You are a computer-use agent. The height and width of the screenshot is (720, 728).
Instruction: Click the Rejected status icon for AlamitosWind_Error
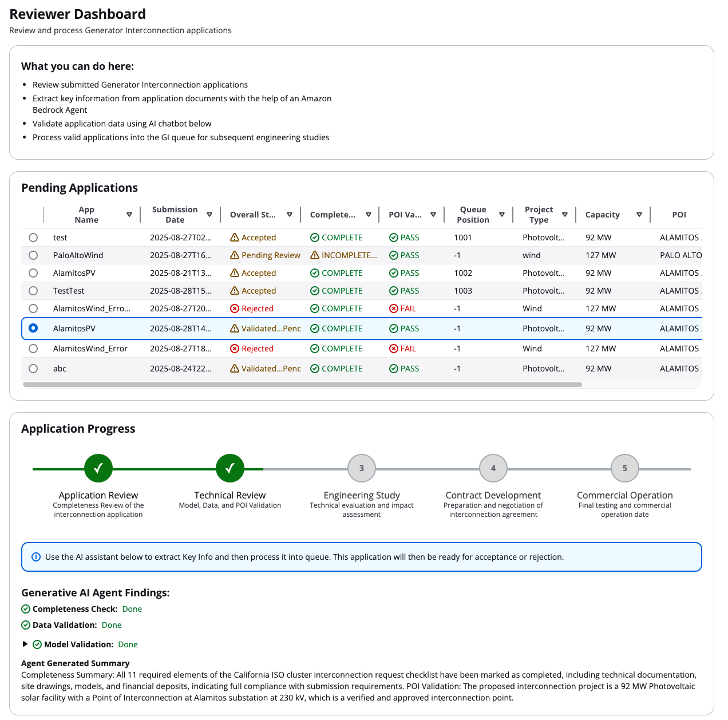click(235, 349)
